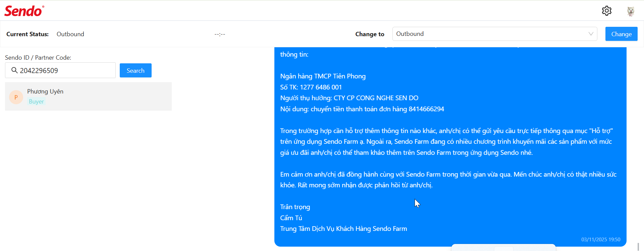The image size is (644, 251).
Task: Click the chat scrollbar thumb at the bottom right
Action: point(638,247)
